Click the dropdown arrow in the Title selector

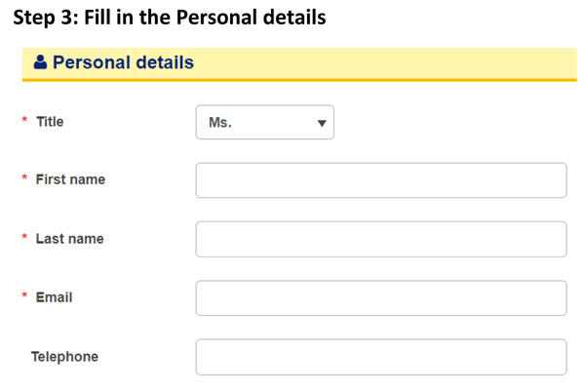click(322, 123)
